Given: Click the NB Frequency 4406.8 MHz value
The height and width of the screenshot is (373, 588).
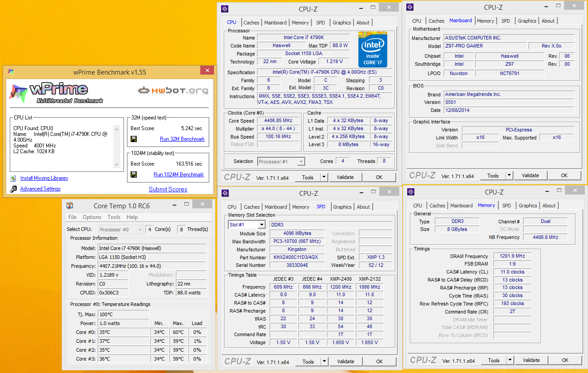Looking at the screenshot, I should (545, 237).
